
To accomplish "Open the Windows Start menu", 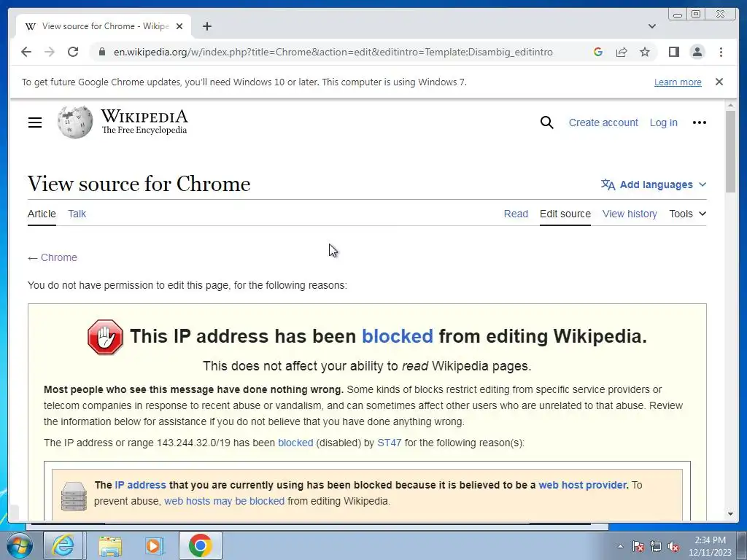I will coord(20,545).
